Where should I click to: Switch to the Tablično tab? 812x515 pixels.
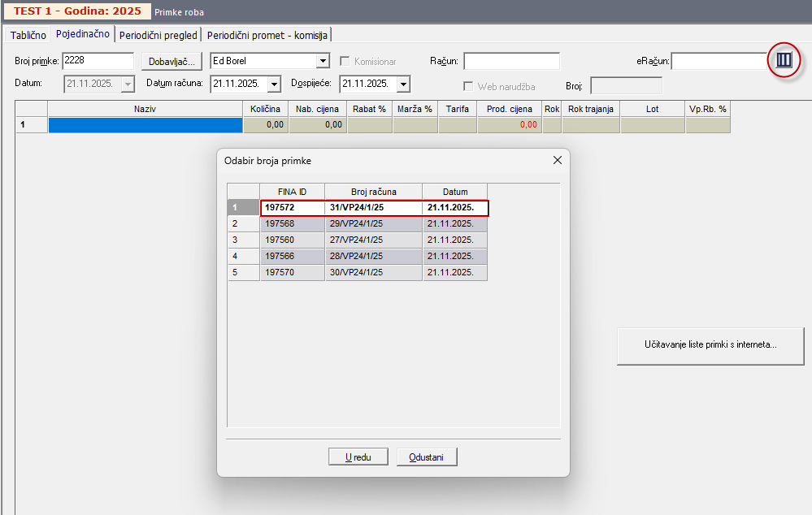pos(28,35)
